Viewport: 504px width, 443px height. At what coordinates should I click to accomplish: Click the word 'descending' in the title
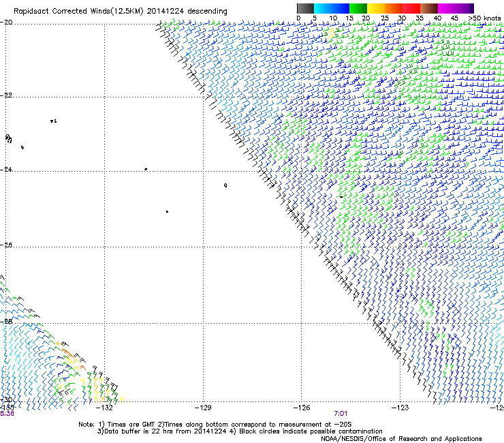click(207, 12)
